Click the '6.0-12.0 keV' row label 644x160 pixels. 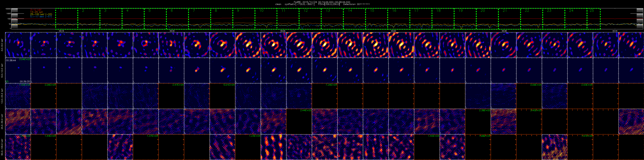pyautogui.click(x=2, y=70)
